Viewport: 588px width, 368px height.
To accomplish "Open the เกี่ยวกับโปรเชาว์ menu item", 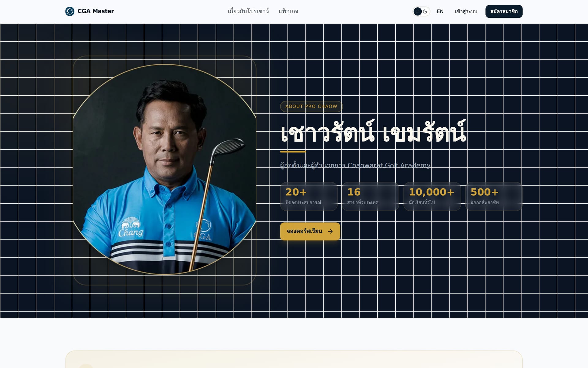I will [248, 11].
